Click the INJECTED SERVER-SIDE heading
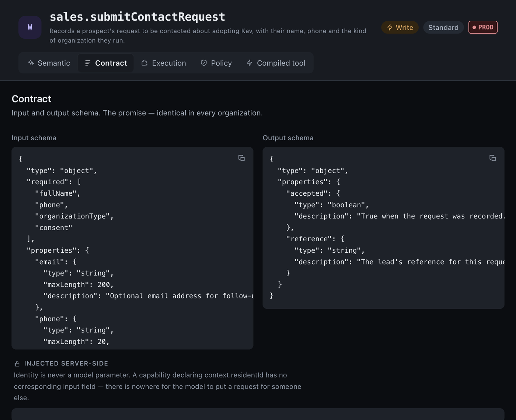 point(66,364)
